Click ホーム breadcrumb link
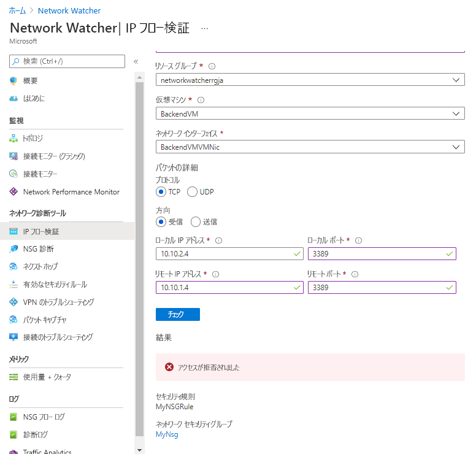Screen dimensions: 476x454 17,10
